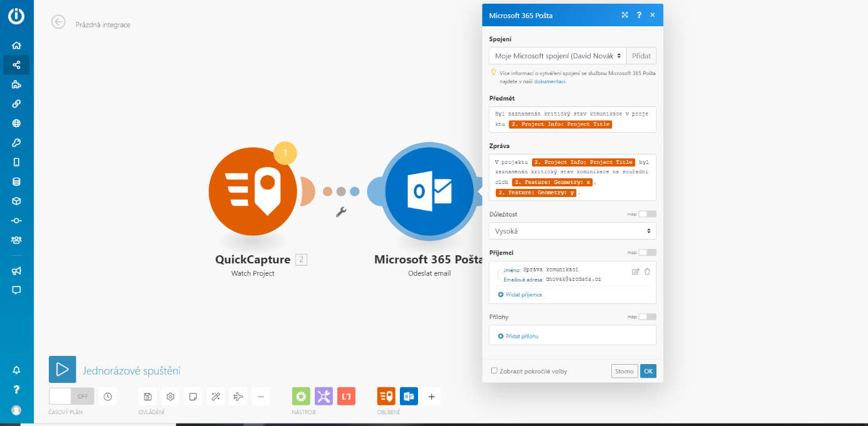The image size is (868, 426).
Task: Check Zobrazit pokročilé volby checkbox
Action: [494, 371]
